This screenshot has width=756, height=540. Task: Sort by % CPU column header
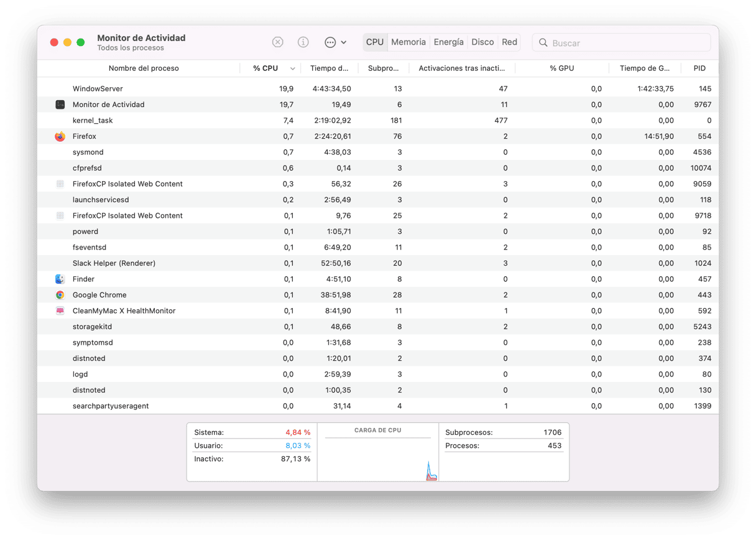point(265,68)
